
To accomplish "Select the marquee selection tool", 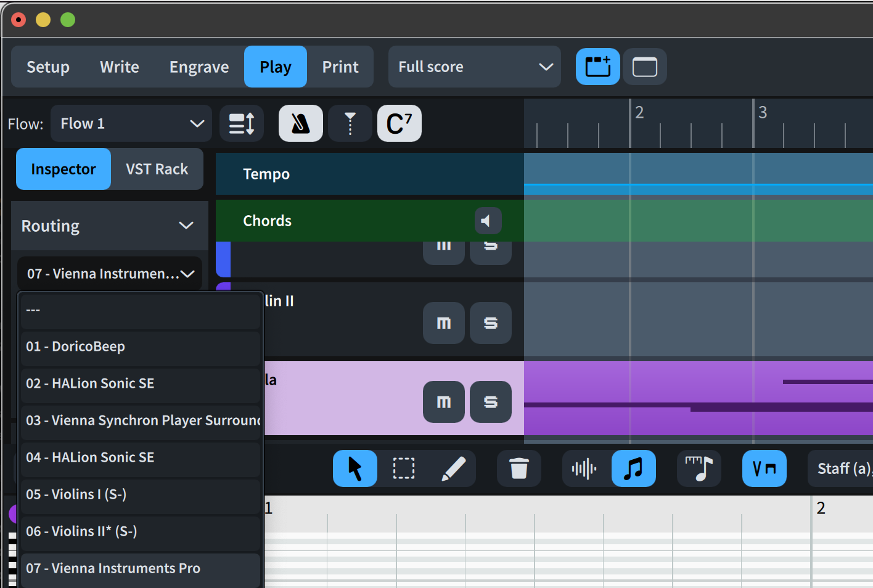I will (404, 469).
